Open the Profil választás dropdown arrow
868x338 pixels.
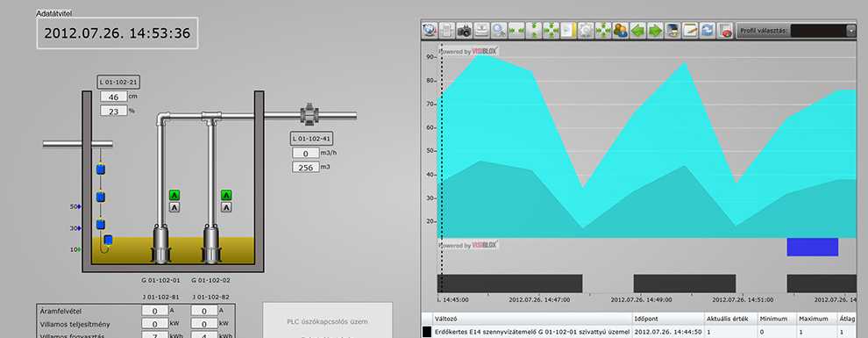point(850,31)
